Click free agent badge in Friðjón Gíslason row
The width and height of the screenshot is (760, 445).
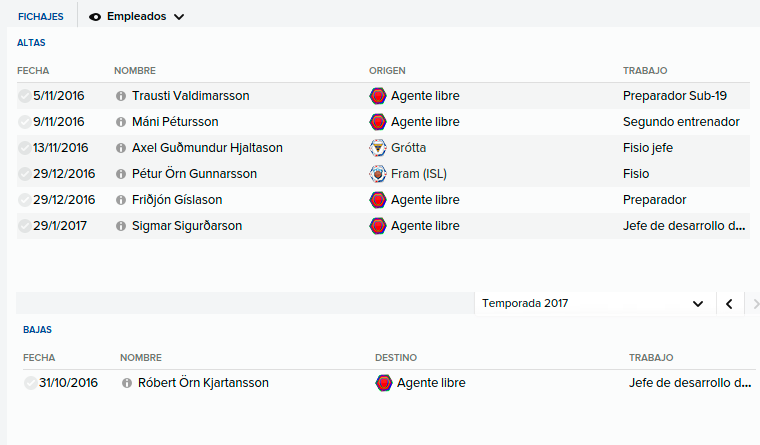point(378,200)
